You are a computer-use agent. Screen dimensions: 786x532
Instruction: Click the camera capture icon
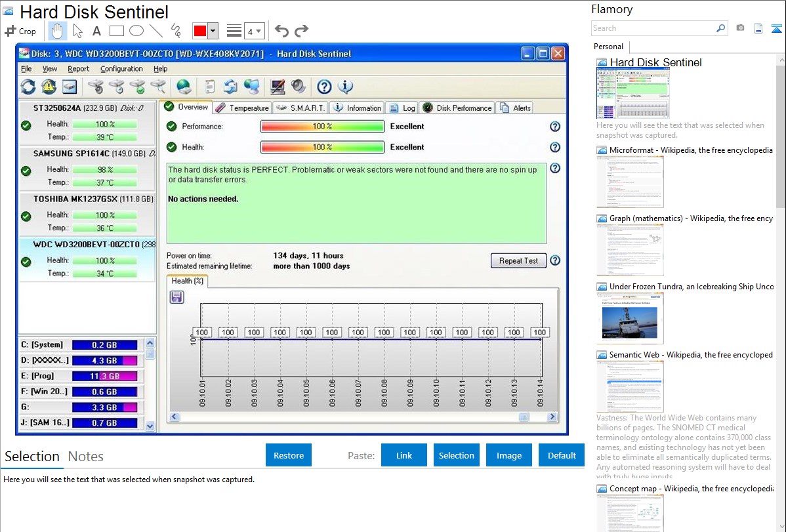pos(740,28)
